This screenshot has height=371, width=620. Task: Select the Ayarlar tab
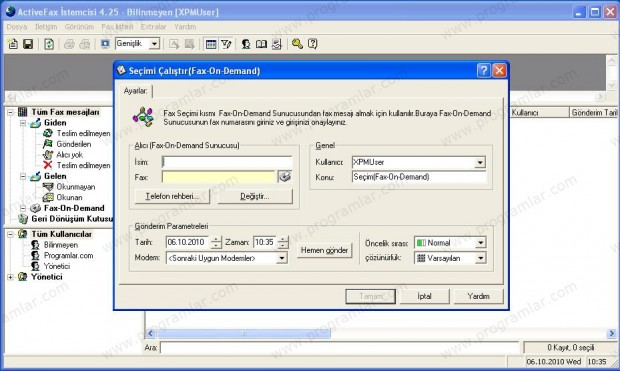136,91
